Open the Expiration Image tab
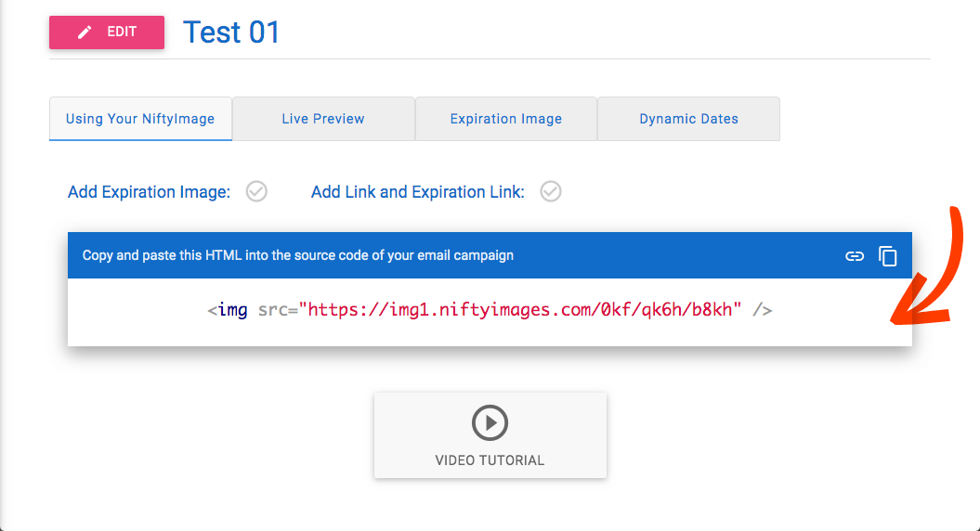The height and width of the screenshot is (531, 980). click(506, 119)
